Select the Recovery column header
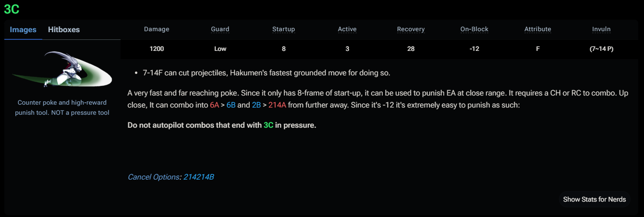 coord(411,29)
